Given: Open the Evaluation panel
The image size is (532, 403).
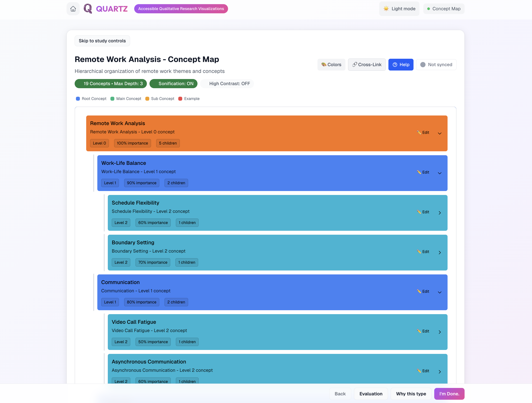Looking at the screenshot, I should 371,394.
